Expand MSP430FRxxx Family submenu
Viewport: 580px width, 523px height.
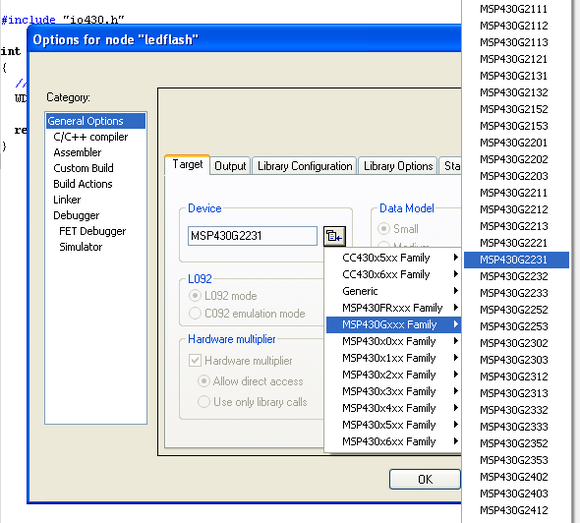click(393, 308)
